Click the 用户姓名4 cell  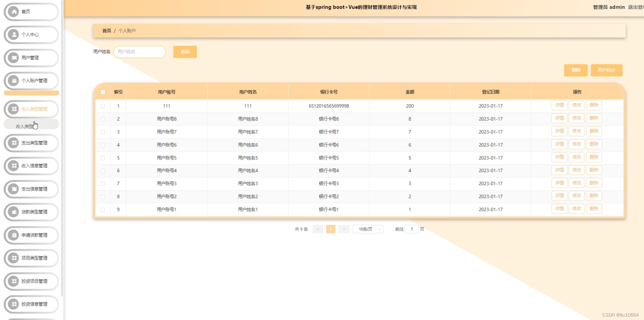[x=248, y=171]
